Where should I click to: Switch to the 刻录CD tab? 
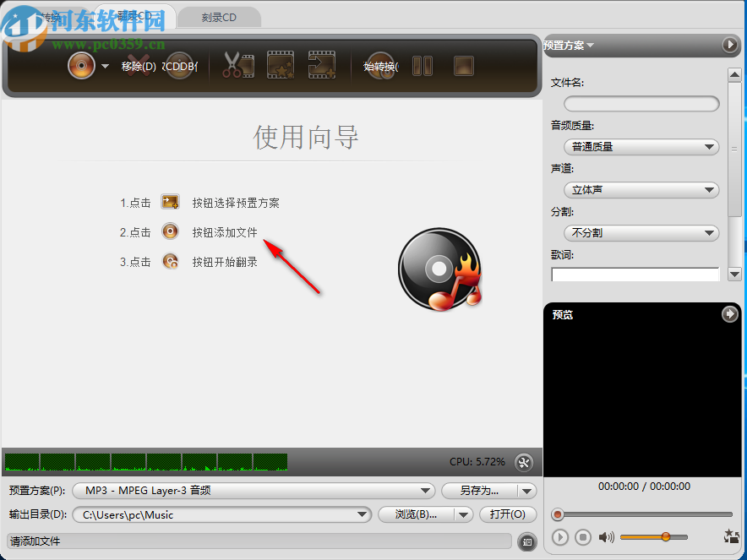[x=219, y=16]
